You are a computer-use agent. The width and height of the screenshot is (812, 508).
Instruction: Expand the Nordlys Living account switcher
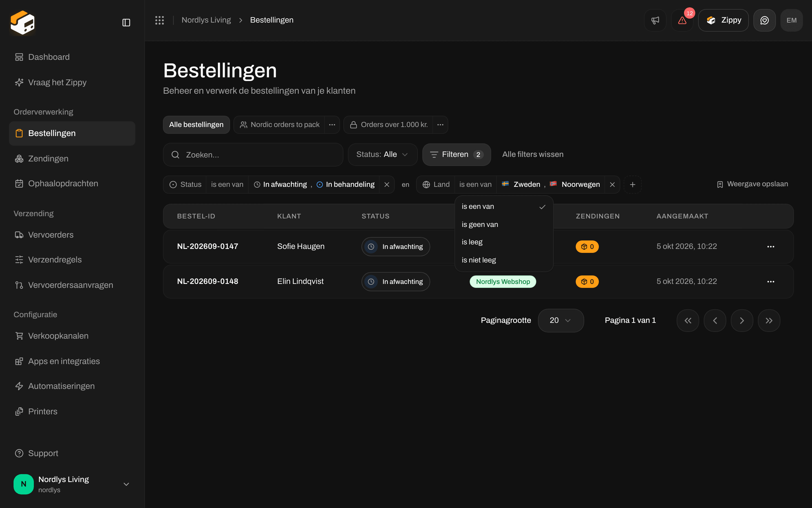tap(72, 484)
